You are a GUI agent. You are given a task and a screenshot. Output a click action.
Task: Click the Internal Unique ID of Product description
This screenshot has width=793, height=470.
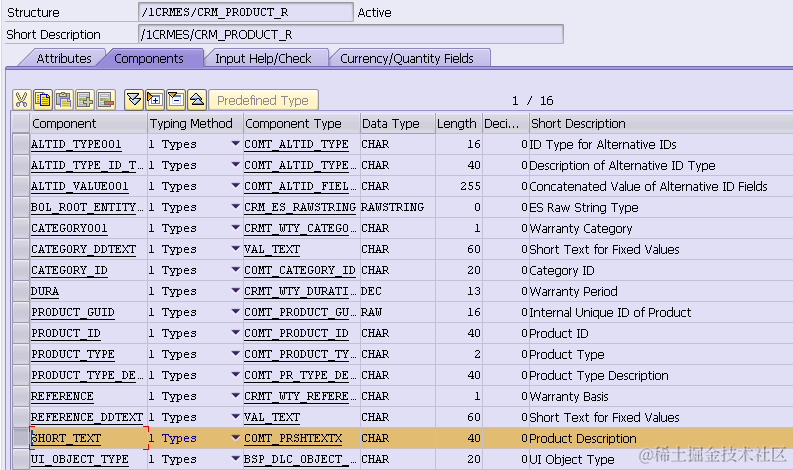coord(610,312)
